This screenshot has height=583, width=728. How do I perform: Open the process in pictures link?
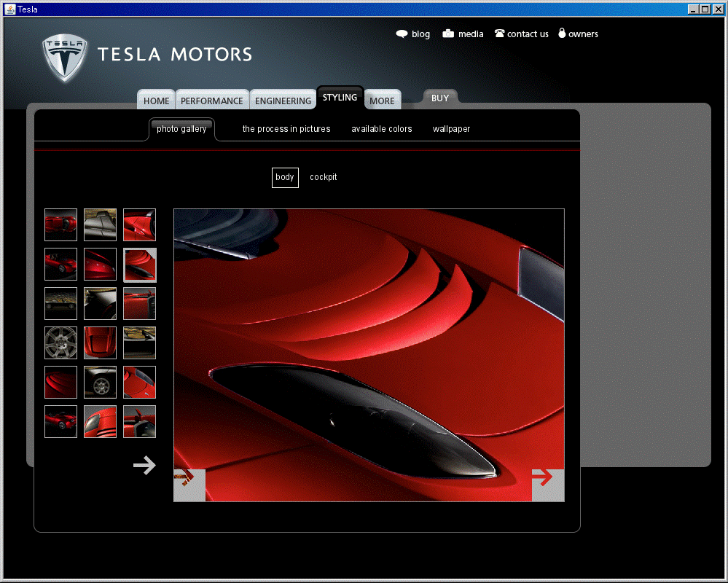(286, 129)
